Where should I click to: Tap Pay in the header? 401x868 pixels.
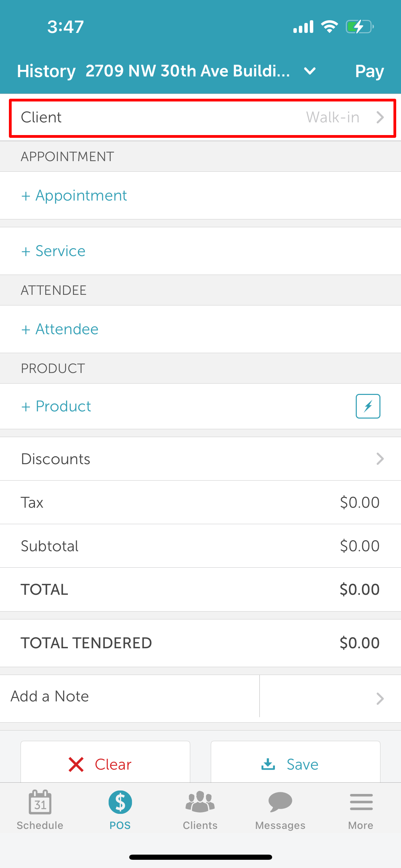pos(369,71)
